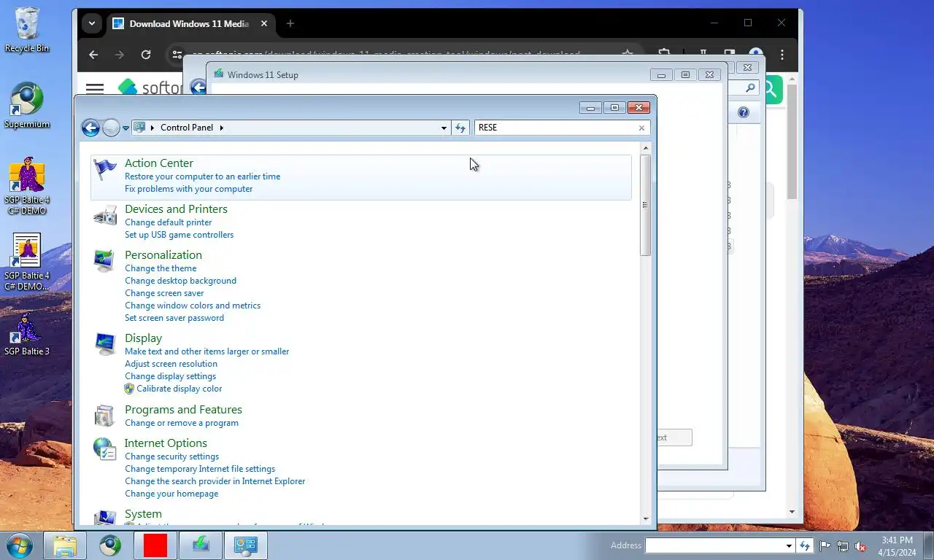This screenshot has width=934, height=560.
Task: Click Control Panel taskbar button
Action: click(x=246, y=545)
